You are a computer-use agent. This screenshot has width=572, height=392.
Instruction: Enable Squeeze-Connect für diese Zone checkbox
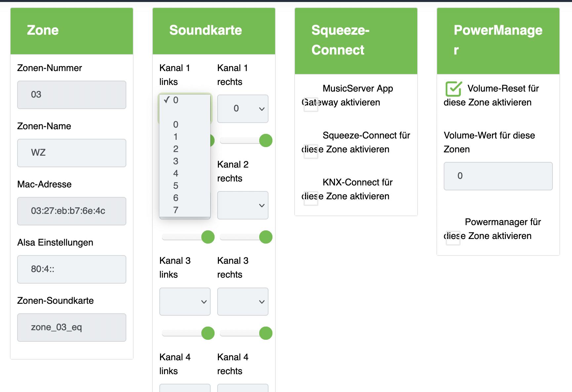311,151
